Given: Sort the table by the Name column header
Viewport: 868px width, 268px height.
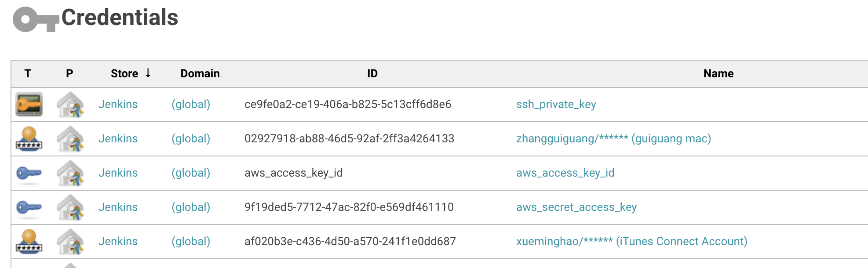Looking at the screenshot, I should (x=718, y=73).
